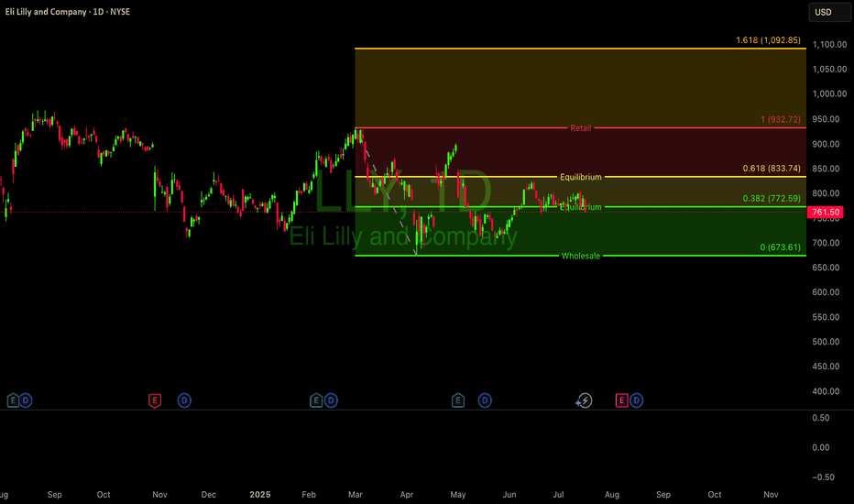Viewport: 854px width, 504px height.
Task: Click the Jul label on time axis
Action: click(x=558, y=495)
